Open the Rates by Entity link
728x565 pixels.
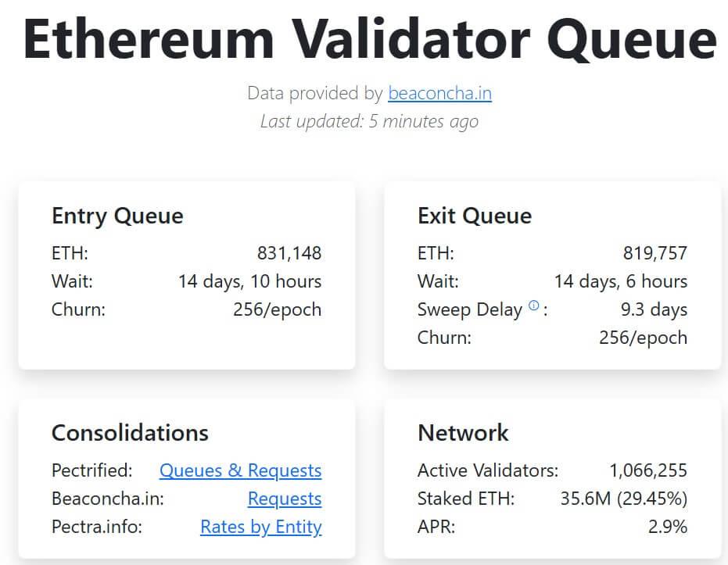pos(260,527)
